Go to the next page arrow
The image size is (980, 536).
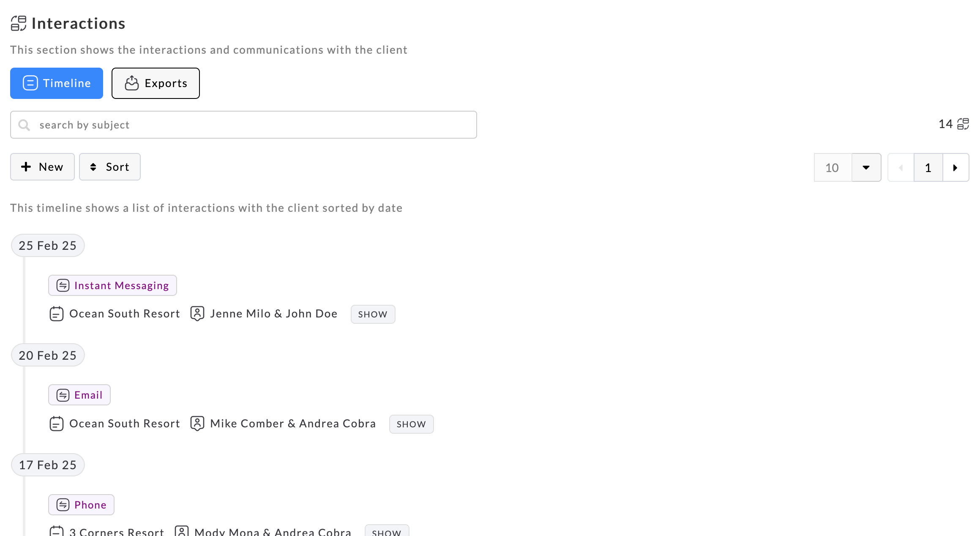[955, 168]
